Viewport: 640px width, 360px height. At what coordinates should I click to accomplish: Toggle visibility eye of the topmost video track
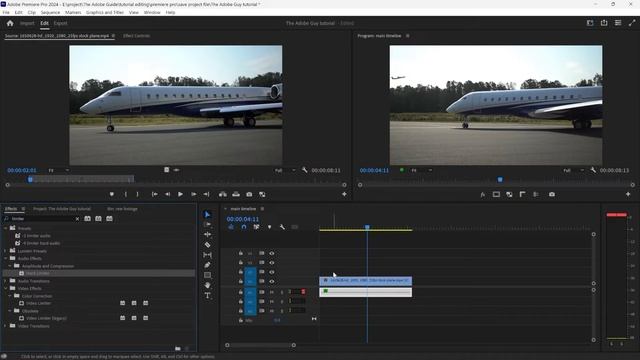(x=272, y=253)
